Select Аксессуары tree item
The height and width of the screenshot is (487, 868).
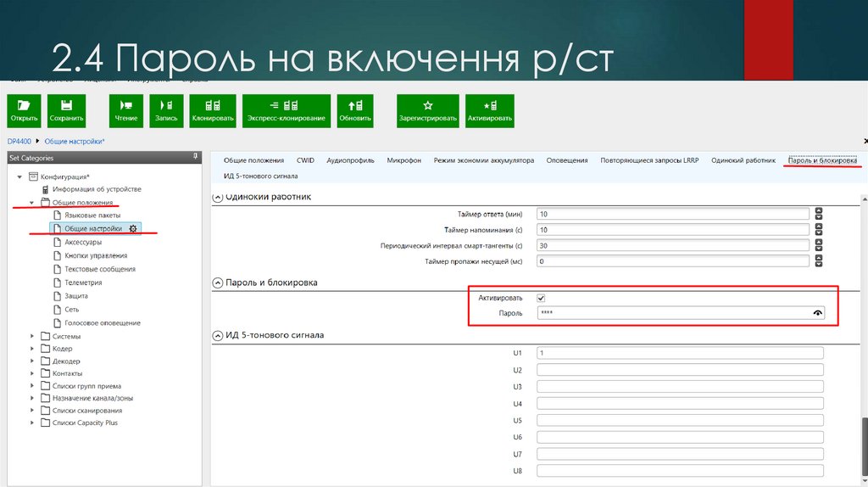pyautogui.click(x=83, y=242)
